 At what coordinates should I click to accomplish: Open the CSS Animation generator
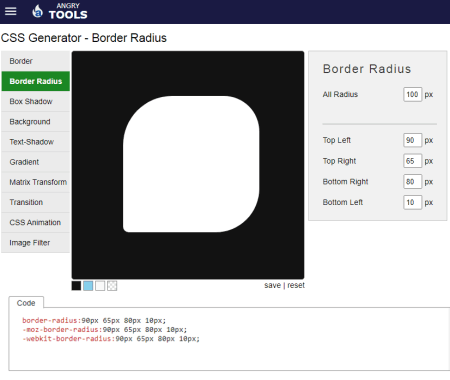[x=36, y=222]
